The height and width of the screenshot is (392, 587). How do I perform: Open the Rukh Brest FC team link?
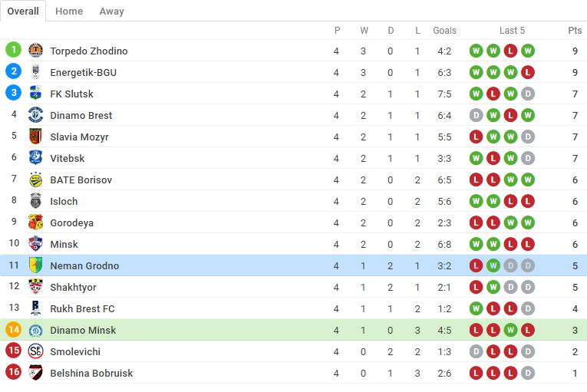click(x=82, y=308)
